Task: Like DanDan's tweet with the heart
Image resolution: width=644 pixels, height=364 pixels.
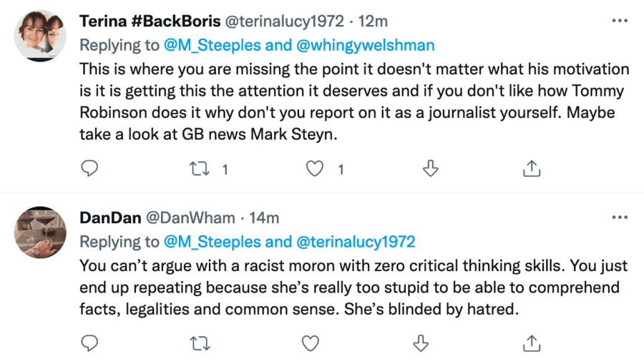Action: 310,343
